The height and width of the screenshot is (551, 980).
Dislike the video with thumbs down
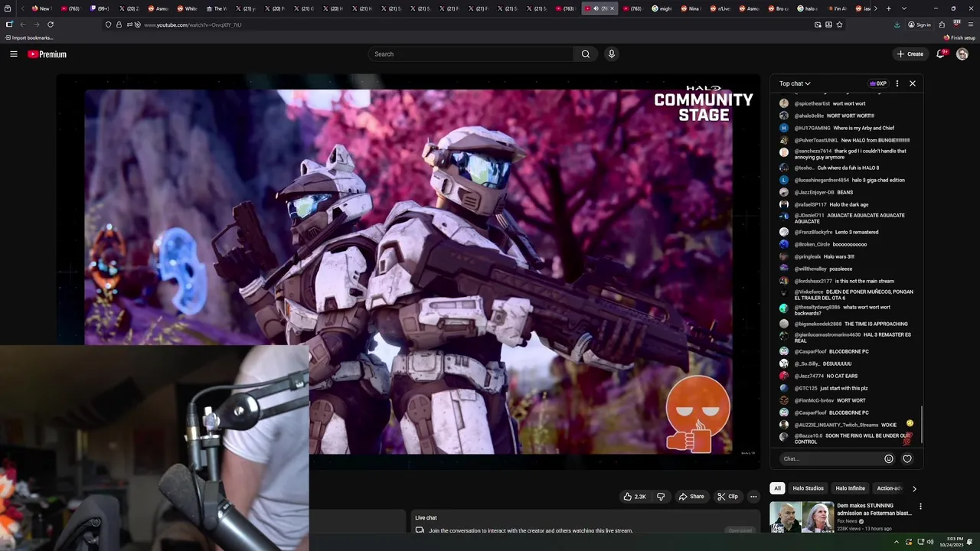(661, 497)
